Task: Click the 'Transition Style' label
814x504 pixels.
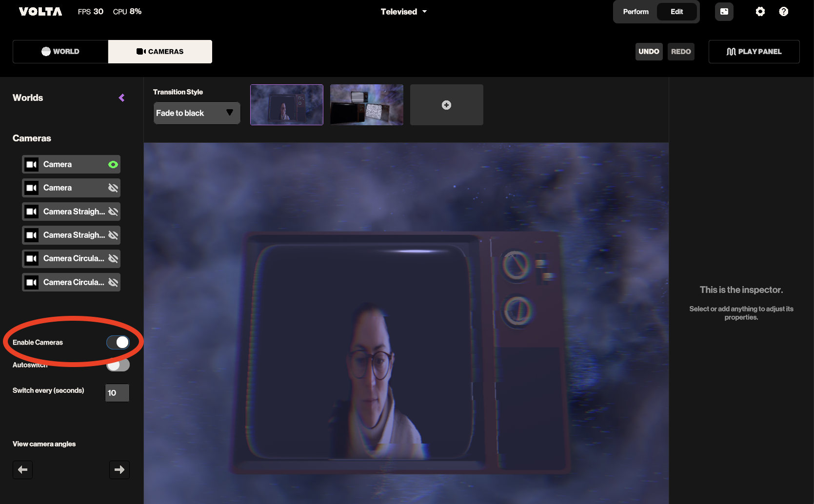Action: click(178, 92)
